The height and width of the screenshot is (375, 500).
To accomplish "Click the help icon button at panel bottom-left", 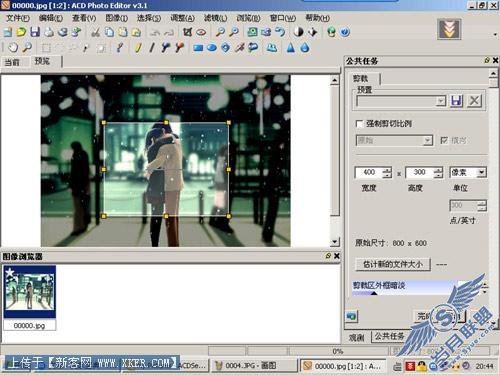I will pyautogui.click(x=351, y=316).
